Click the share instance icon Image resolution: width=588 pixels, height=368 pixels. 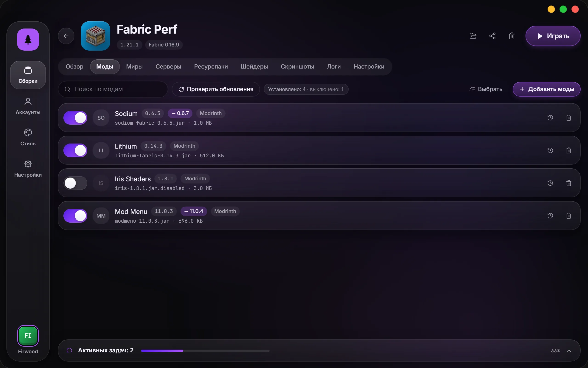492,36
